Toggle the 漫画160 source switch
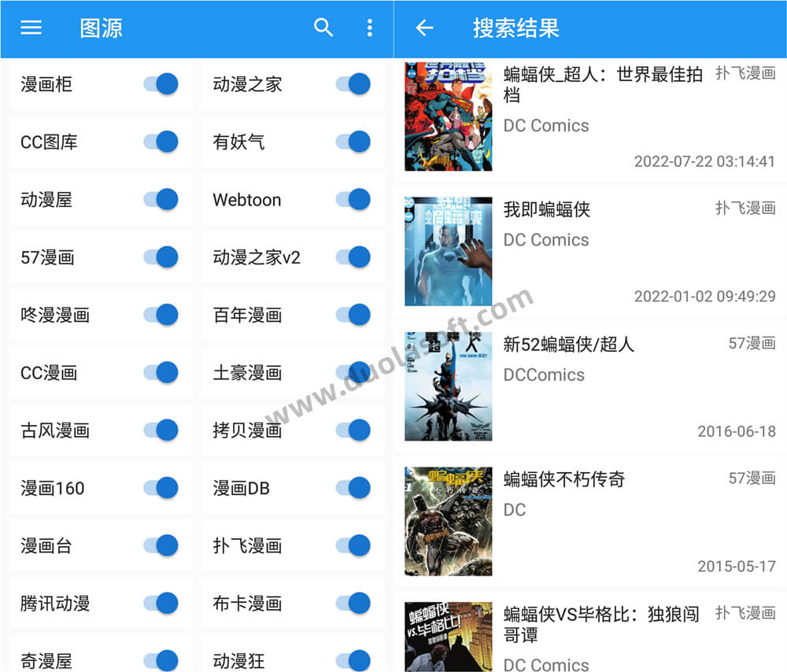Viewport: 787px width, 672px height. (x=161, y=488)
